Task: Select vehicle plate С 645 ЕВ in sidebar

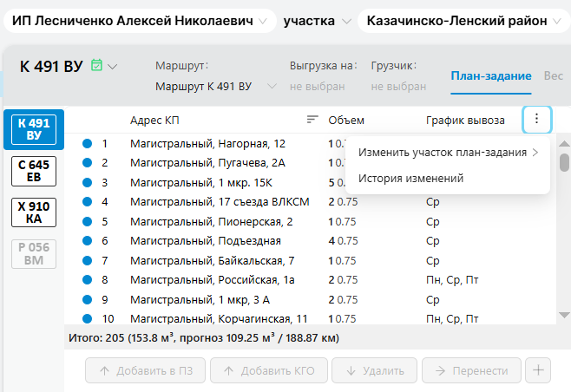Action: point(33,171)
